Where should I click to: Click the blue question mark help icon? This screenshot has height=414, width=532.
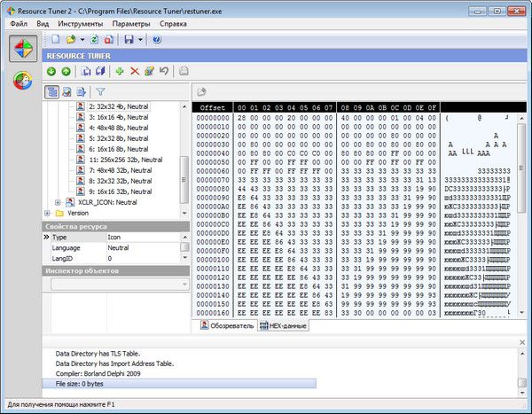pyautogui.click(x=157, y=40)
